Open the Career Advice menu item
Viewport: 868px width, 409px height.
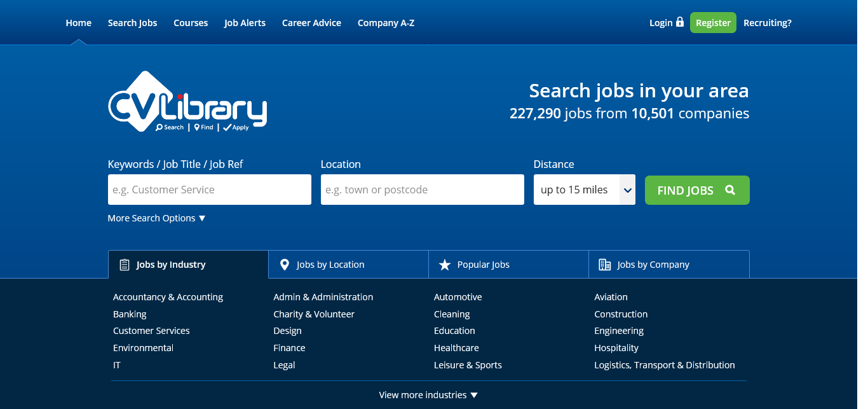tap(311, 23)
